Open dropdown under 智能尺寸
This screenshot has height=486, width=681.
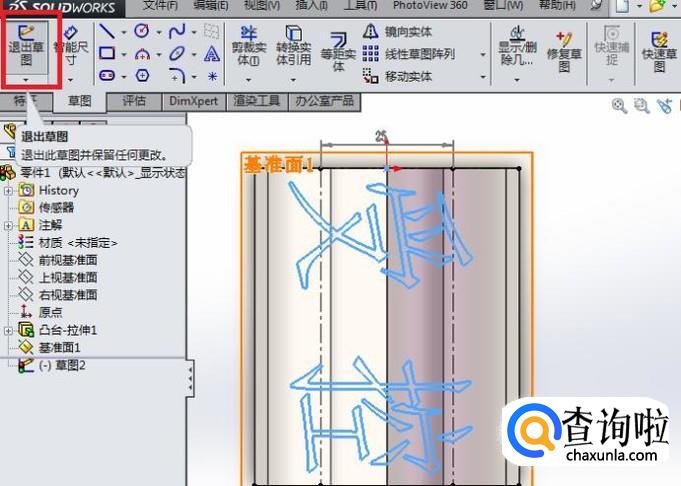[x=70, y=80]
